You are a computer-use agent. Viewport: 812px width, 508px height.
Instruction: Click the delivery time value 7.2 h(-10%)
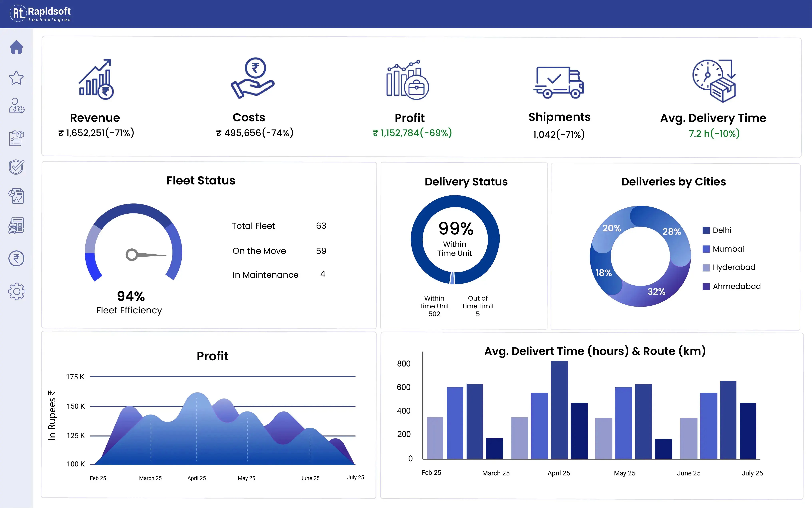[x=714, y=134]
